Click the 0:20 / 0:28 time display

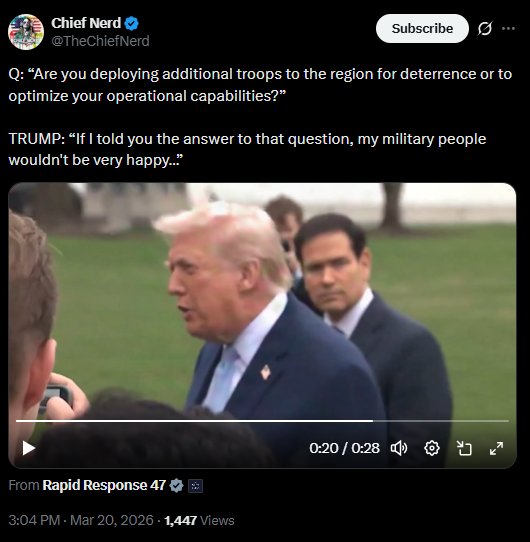344,448
